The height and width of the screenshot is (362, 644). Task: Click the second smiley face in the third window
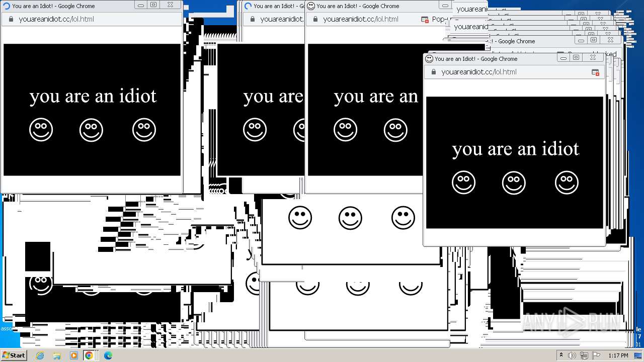coord(395,130)
